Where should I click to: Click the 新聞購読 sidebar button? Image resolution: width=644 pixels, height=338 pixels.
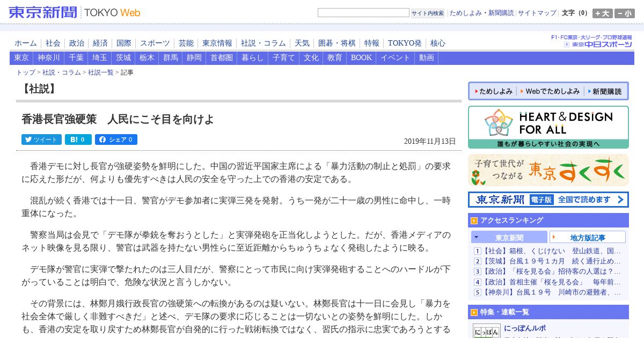point(604,91)
